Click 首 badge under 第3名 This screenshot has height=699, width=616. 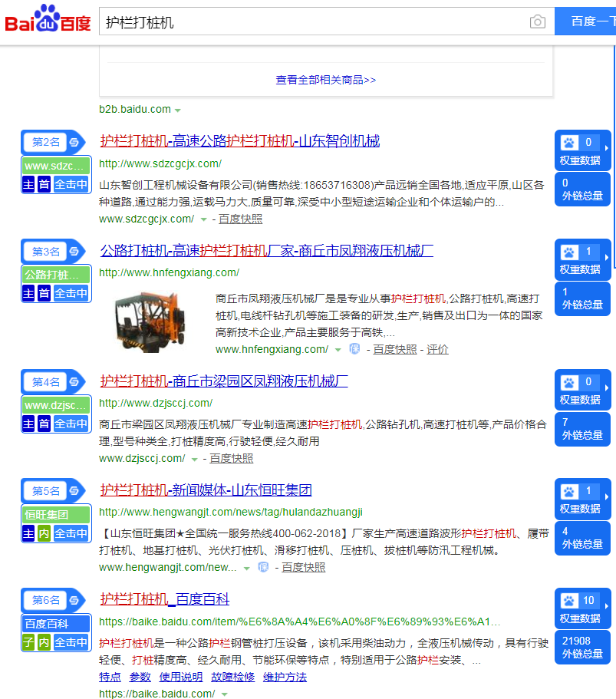[44, 293]
